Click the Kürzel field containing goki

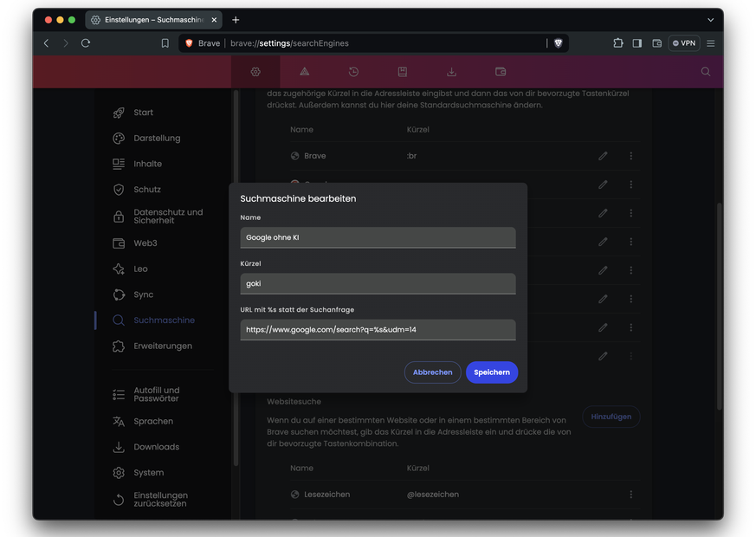click(x=378, y=283)
